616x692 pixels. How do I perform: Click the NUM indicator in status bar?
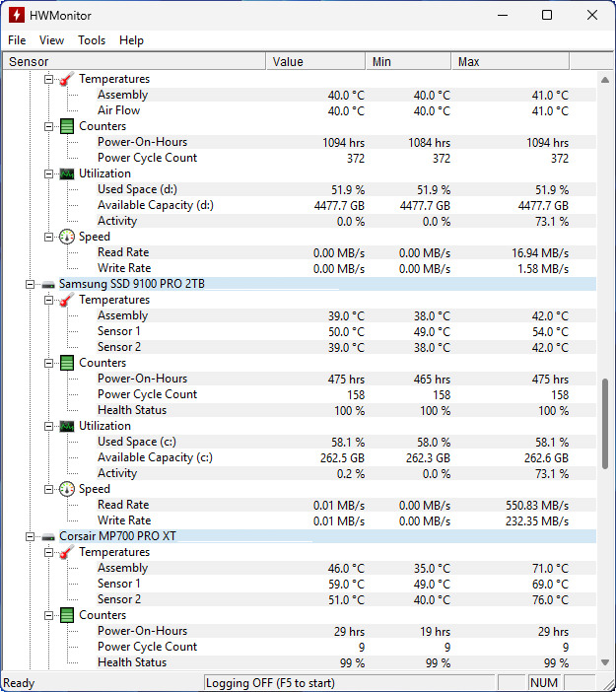(544, 683)
